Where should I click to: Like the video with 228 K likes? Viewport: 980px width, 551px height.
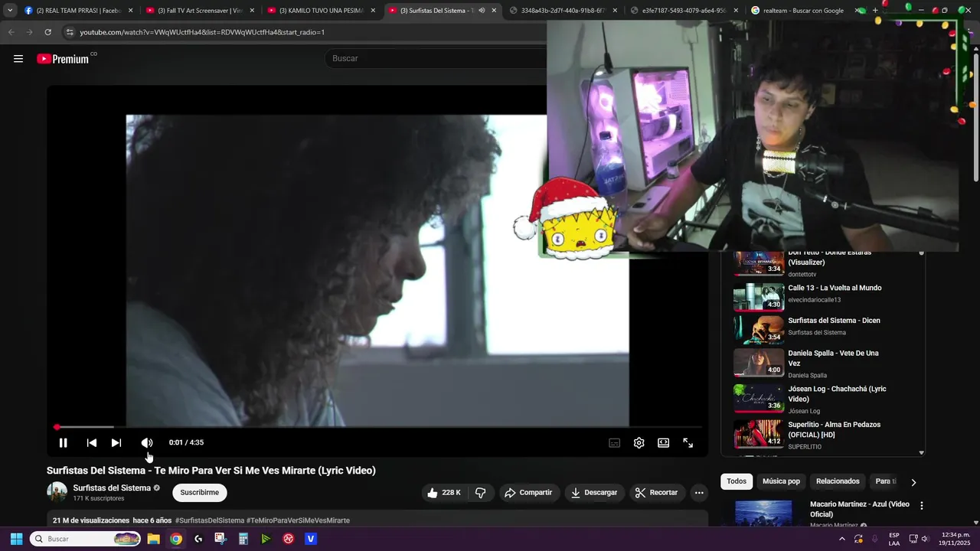pos(443,493)
